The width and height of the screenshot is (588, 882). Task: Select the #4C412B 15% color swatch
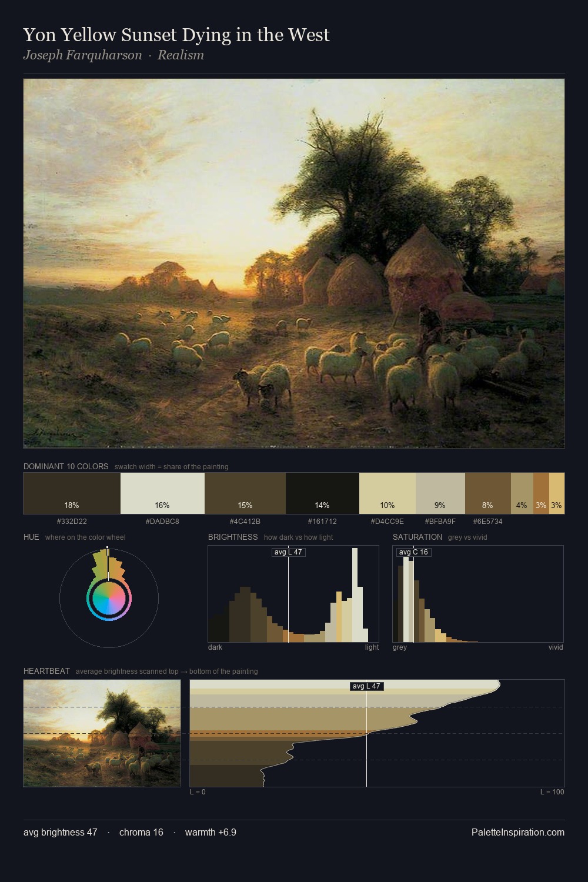point(245,493)
